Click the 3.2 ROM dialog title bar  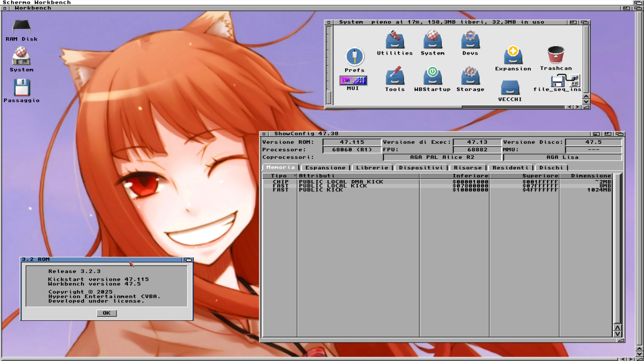click(101, 260)
